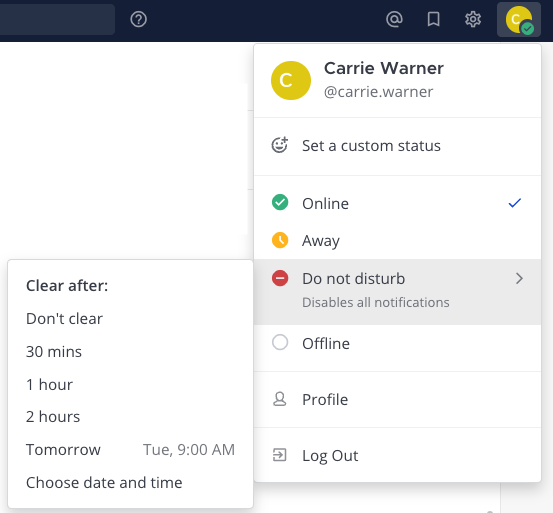553x513 pixels.
Task: Open recent mentions at-sign icon
Action: [394, 19]
